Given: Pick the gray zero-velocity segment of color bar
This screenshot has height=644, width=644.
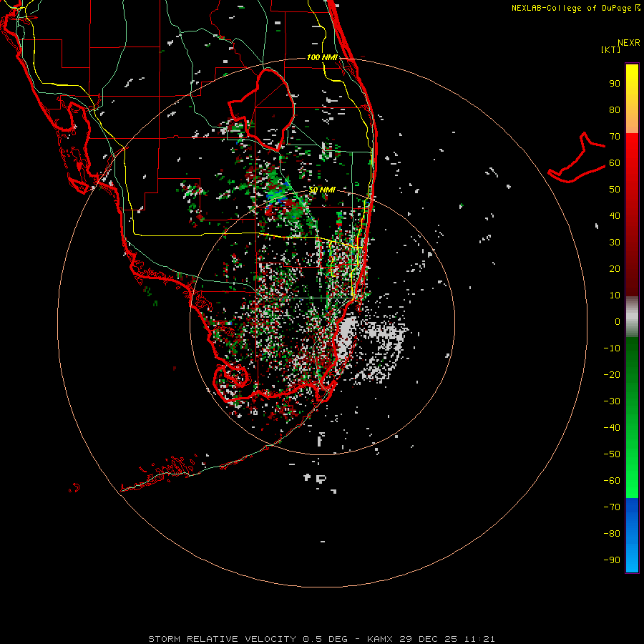Looking at the screenshot, I should click(632, 317).
